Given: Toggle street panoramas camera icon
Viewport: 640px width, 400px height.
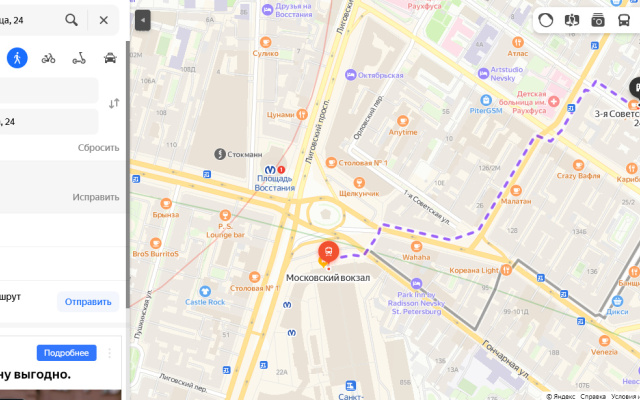Looking at the screenshot, I should coord(598,20).
